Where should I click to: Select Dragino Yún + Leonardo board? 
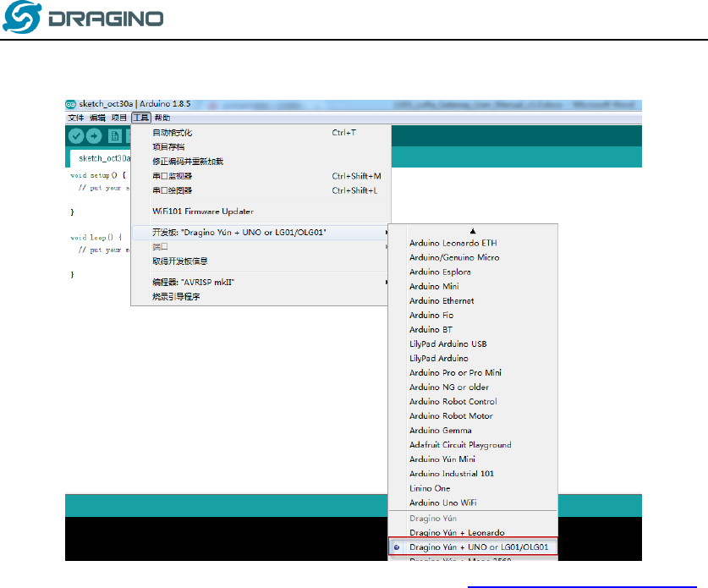coord(473,533)
